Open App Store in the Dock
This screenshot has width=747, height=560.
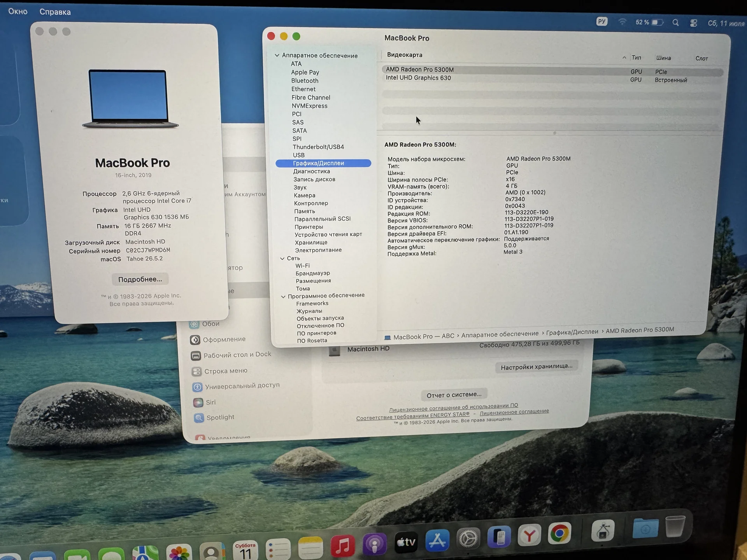pos(437,540)
